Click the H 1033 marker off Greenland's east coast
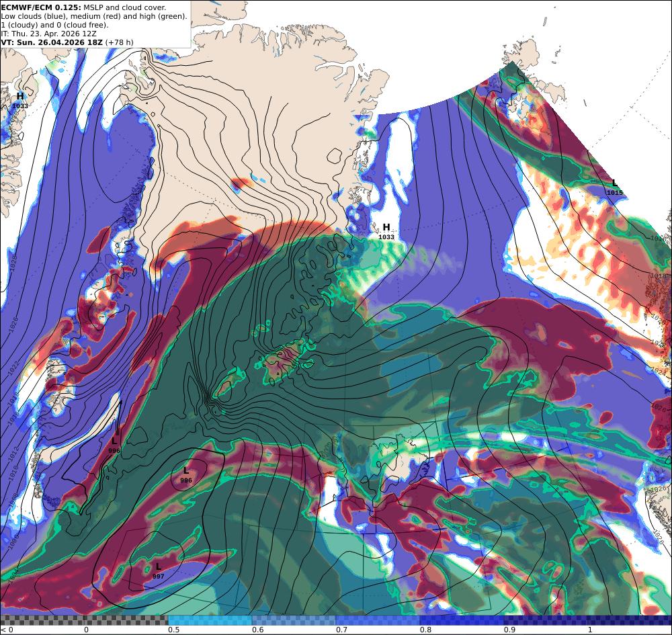 [386, 231]
